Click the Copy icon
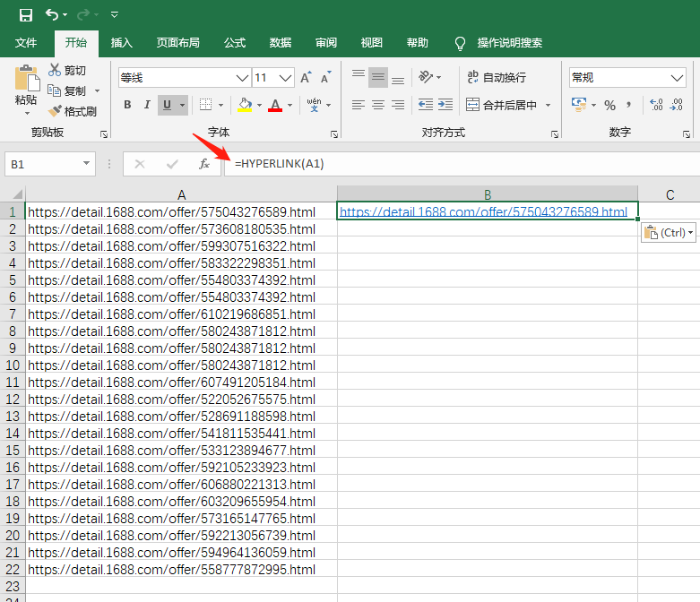 pyautogui.click(x=54, y=90)
